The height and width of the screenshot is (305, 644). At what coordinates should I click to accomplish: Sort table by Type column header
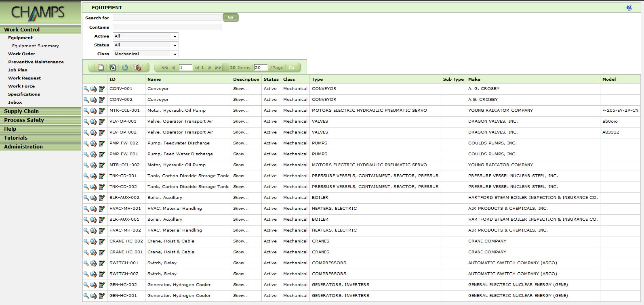pos(317,79)
